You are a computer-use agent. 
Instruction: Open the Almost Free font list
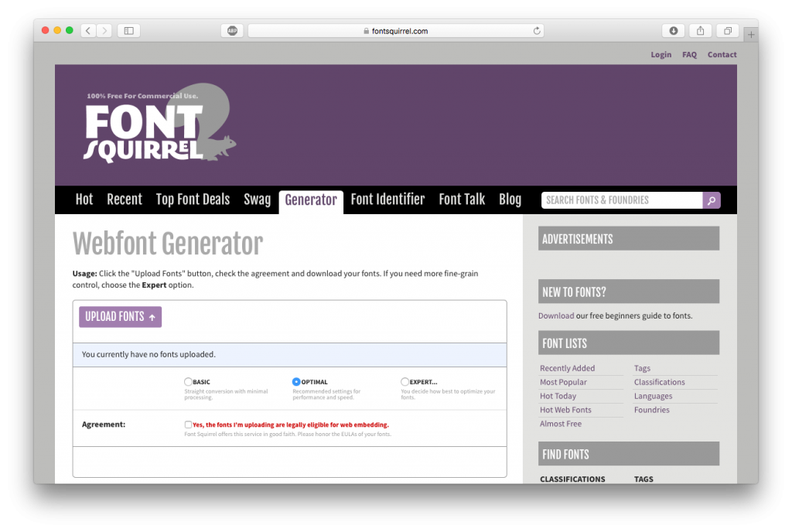(560, 424)
